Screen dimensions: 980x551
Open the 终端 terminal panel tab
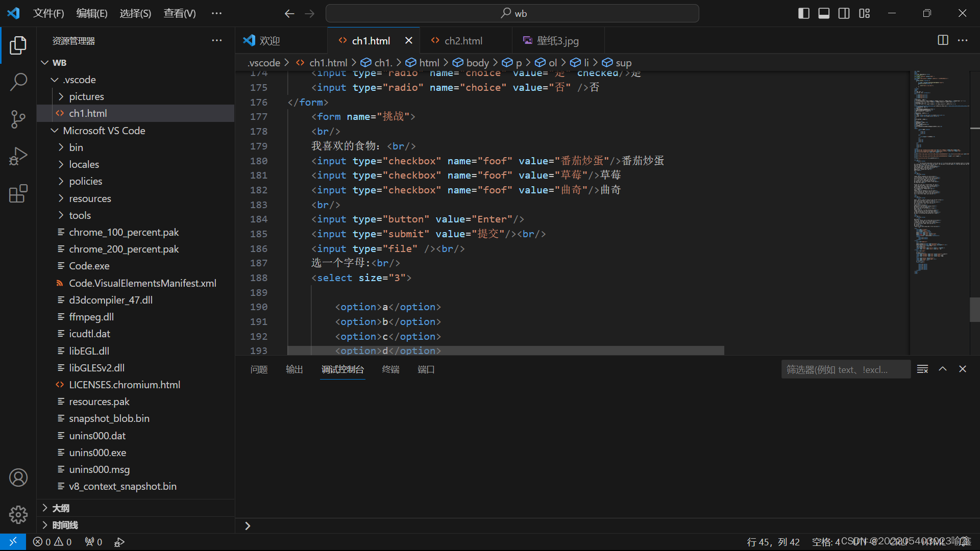click(x=390, y=369)
